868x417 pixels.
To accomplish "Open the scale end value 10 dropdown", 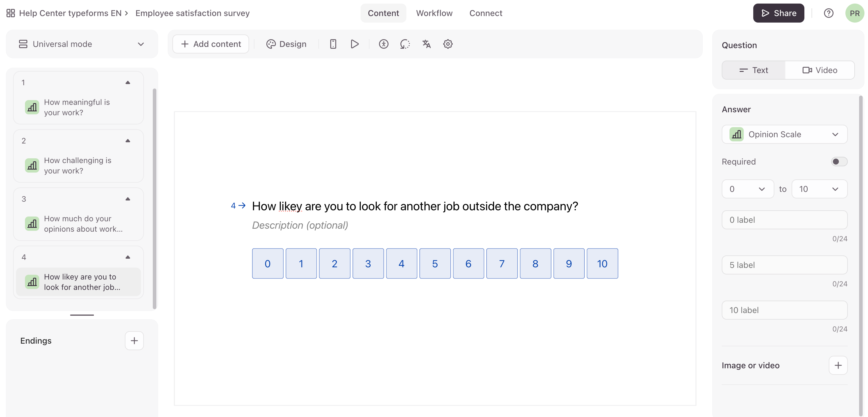I will tap(819, 189).
